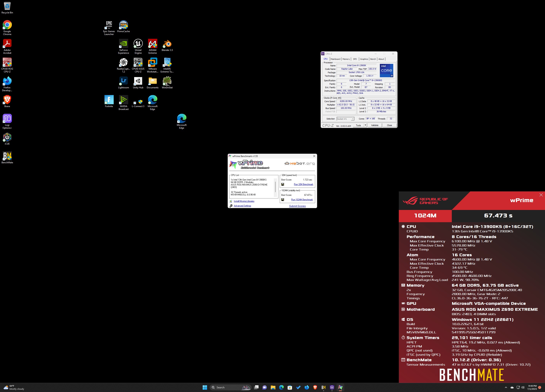This screenshot has width=545, height=392.
Task: Open Intel Extreme Tuning Utility shortcut
Action: pyautogui.click(x=167, y=65)
